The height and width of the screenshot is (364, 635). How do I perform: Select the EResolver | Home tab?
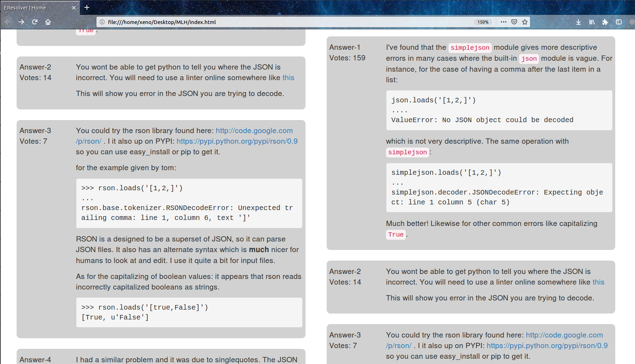coord(40,8)
